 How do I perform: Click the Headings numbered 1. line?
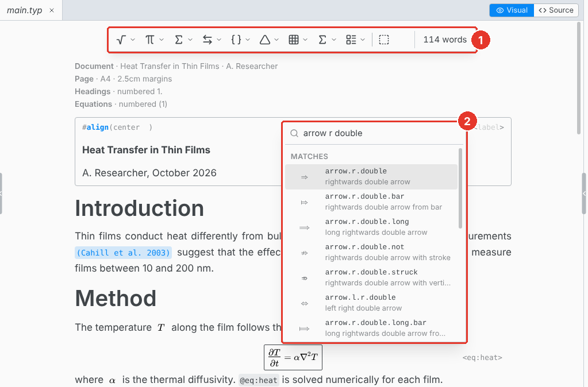pyautogui.click(x=118, y=92)
